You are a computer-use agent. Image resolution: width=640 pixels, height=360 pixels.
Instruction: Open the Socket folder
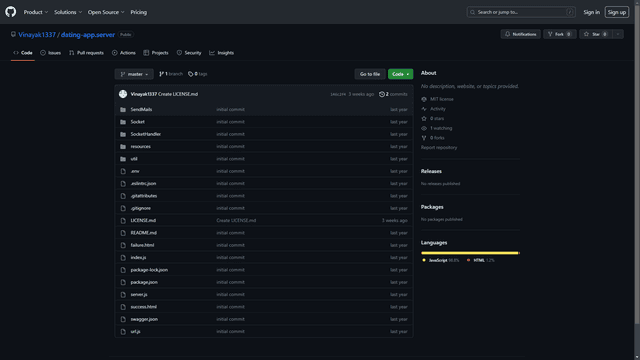tap(138, 122)
